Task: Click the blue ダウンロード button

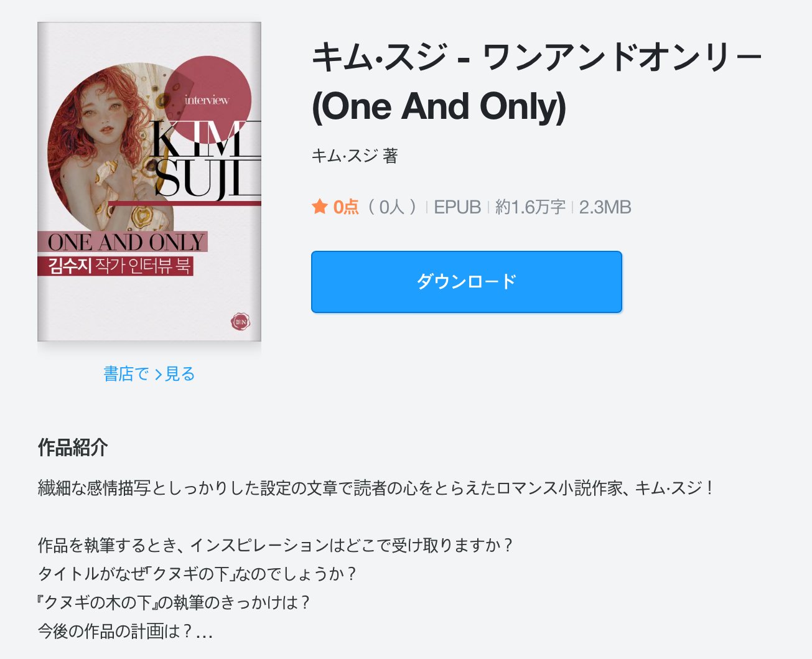Action: click(466, 281)
